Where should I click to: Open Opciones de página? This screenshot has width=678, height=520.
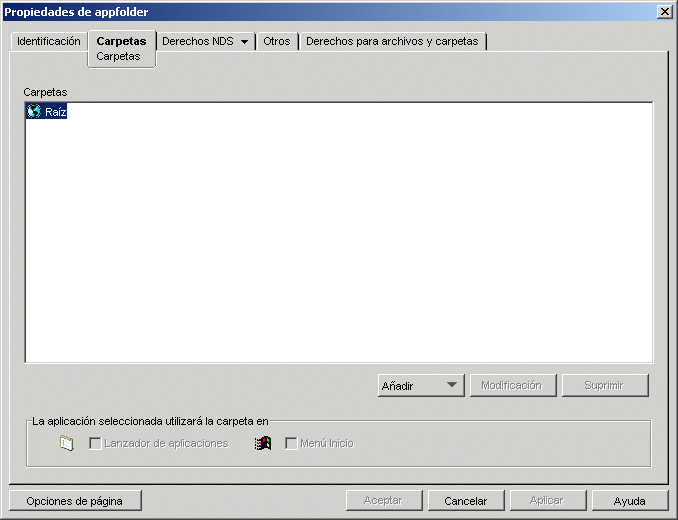click(x=75, y=501)
